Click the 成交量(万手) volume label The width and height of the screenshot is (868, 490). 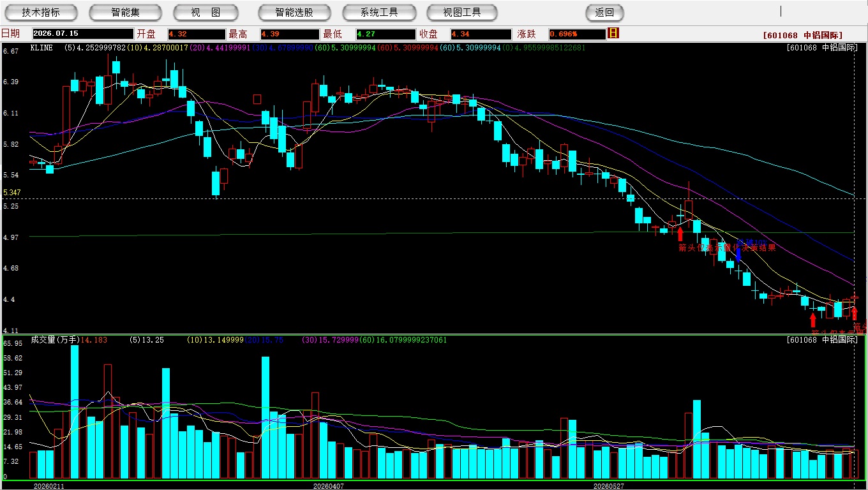click(x=55, y=340)
